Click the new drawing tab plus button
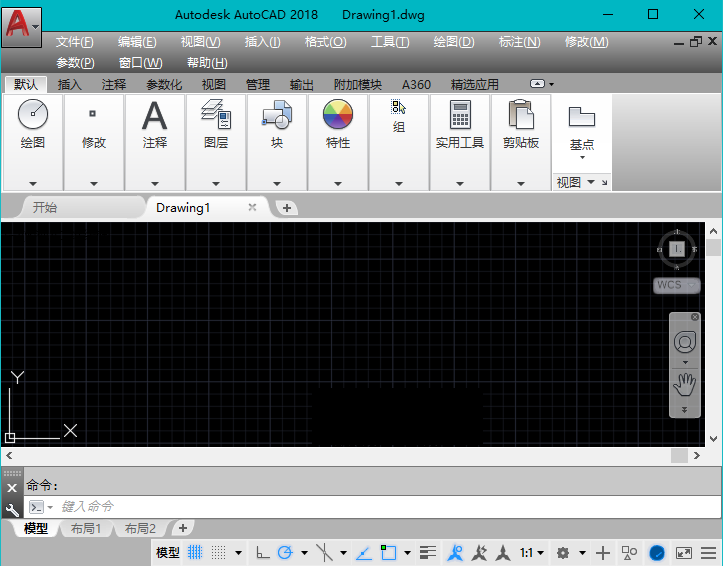723x566 pixels. 287,207
